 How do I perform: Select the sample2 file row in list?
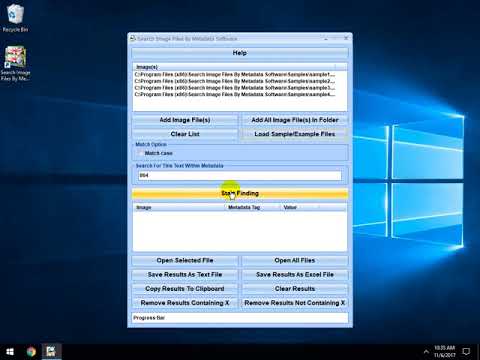235,81
